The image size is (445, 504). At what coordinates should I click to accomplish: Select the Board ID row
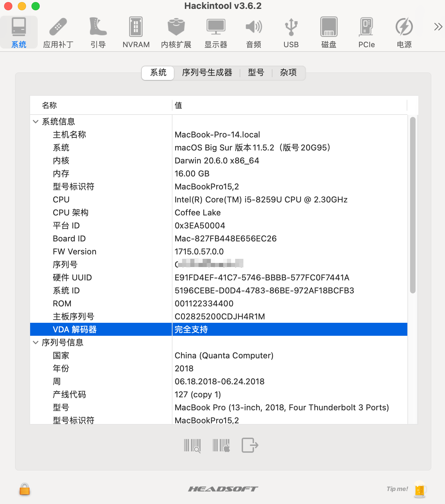tap(219, 239)
